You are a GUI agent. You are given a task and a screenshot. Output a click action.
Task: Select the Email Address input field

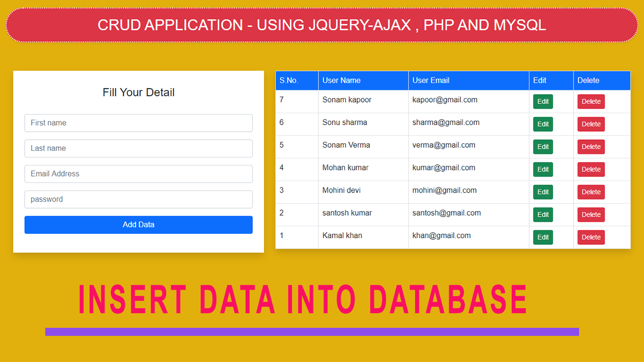click(x=138, y=174)
